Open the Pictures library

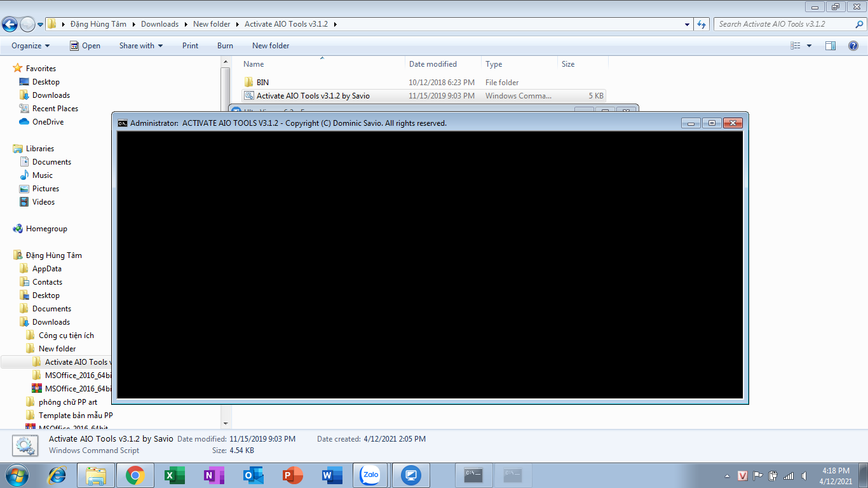pyautogui.click(x=46, y=189)
